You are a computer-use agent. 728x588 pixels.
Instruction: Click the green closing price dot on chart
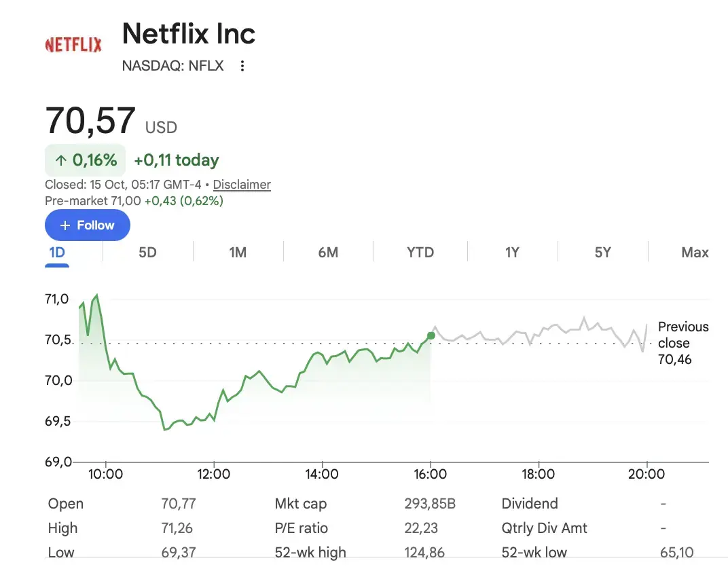click(x=431, y=335)
